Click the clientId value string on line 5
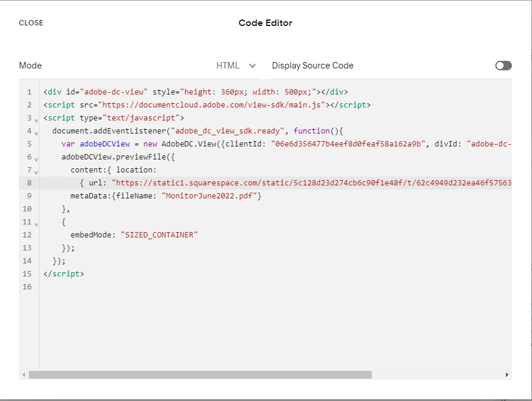The width and height of the screenshot is (532, 401). 348,144
